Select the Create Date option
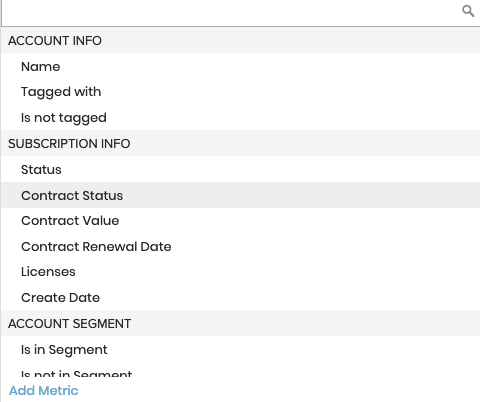The width and height of the screenshot is (480, 402). point(241,298)
